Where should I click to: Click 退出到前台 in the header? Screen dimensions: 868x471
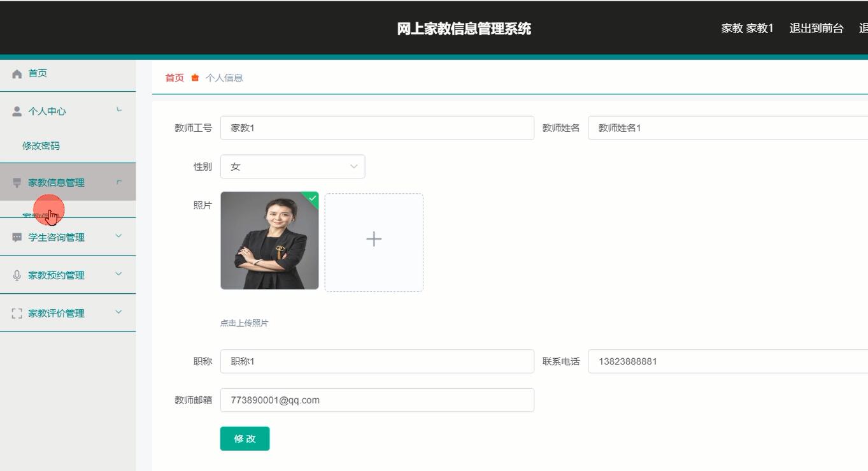point(816,28)
